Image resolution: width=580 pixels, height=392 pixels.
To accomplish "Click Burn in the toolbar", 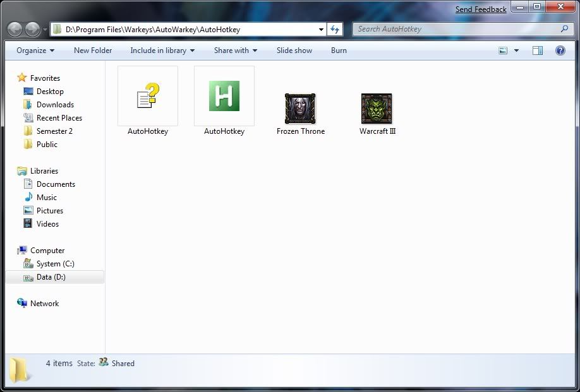I will pyautogui.click(x=339, y=50).
